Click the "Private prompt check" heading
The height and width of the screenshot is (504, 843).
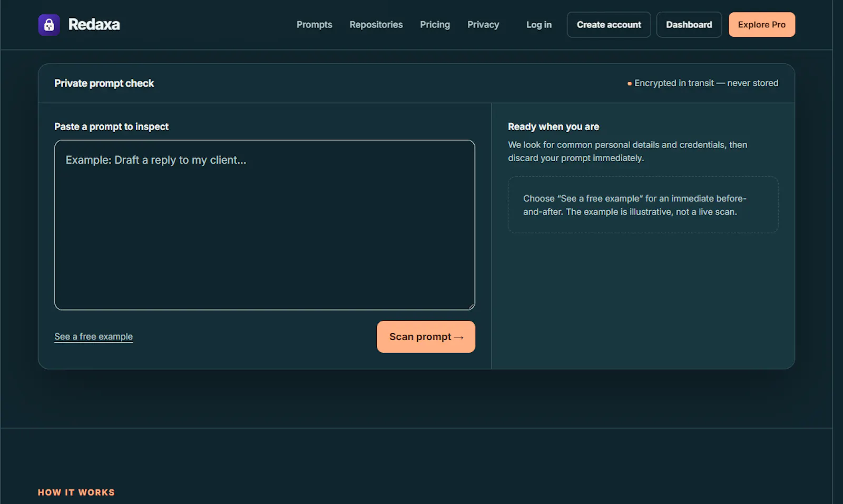pyautogui.click(x=104, y=83)
